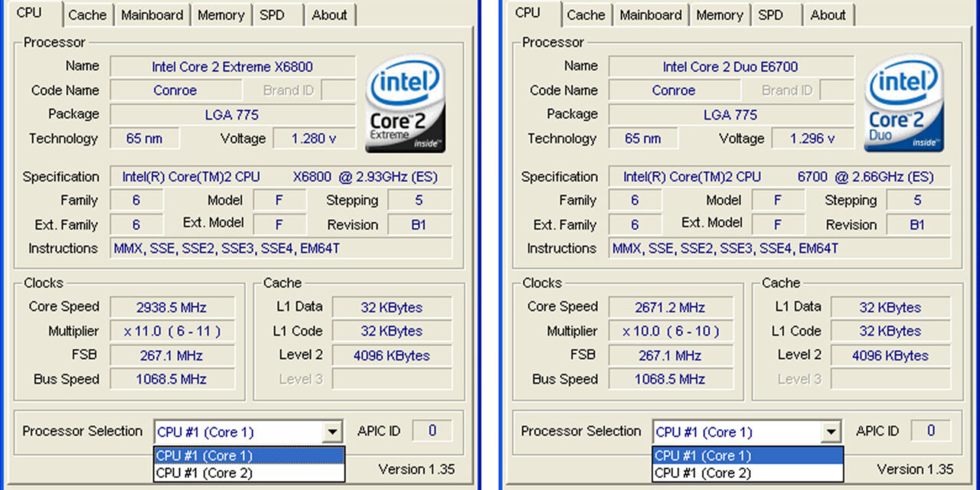Click Core Speed value 2671.2 MHz
This screenshot has width=980, height=490.
coord(670,307)
